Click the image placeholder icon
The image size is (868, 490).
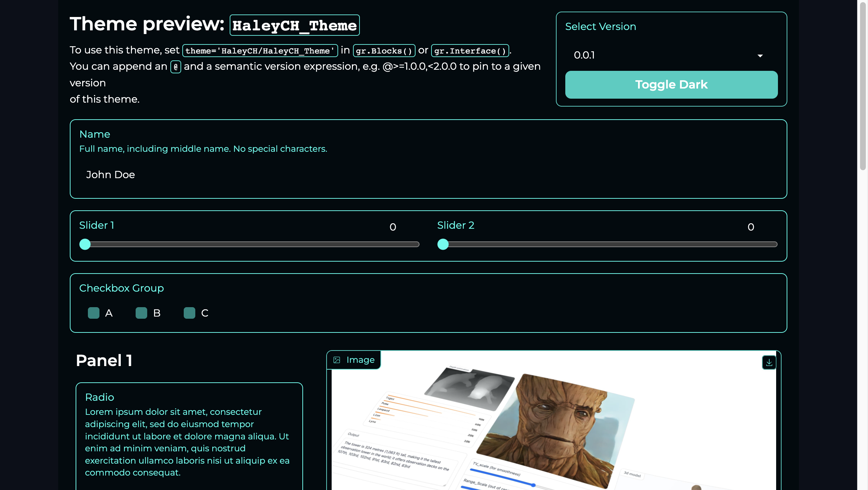pos(337,360)
